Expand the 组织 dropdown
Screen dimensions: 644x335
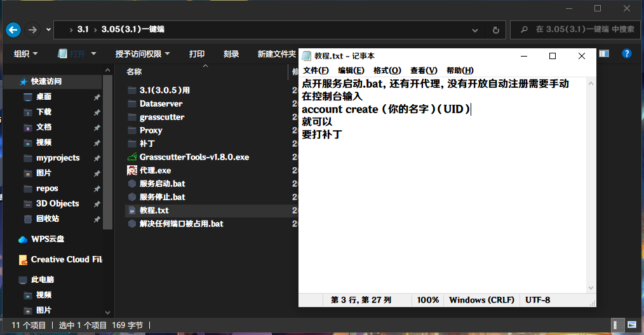coord(25,54)
